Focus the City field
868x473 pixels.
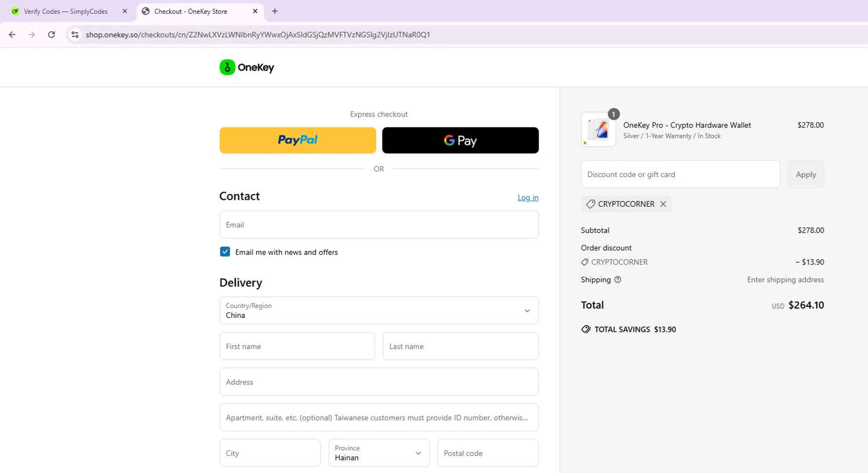pyautogui.click(x=270, y=453)
